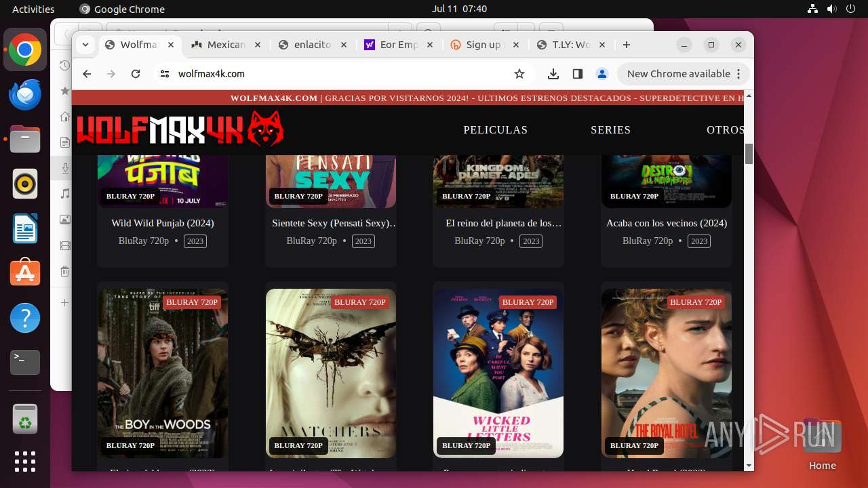The height and width of the screenshot is (488, 868).
Task: Click the Wild Wild Punjab poster image
Action: tap(163, 181)
